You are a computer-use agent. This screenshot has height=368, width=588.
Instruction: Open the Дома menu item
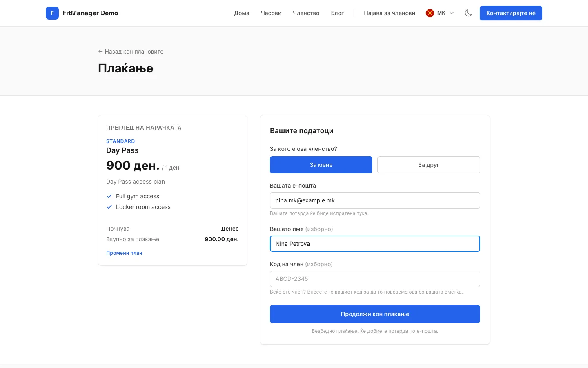(x=242, y=13)
